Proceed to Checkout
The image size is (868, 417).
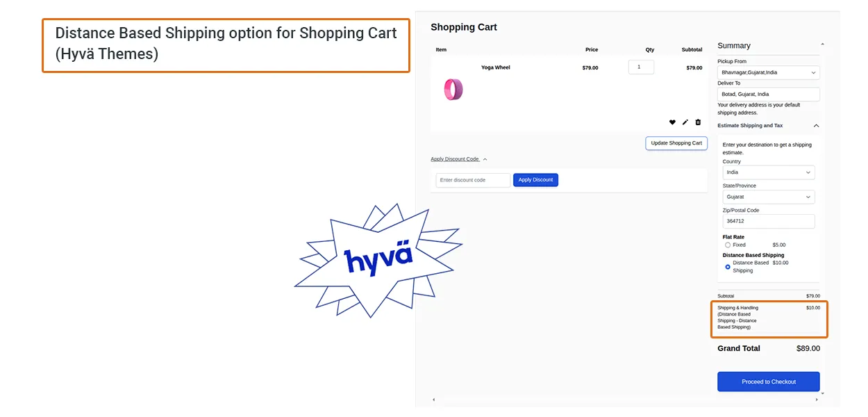point(768,382)
